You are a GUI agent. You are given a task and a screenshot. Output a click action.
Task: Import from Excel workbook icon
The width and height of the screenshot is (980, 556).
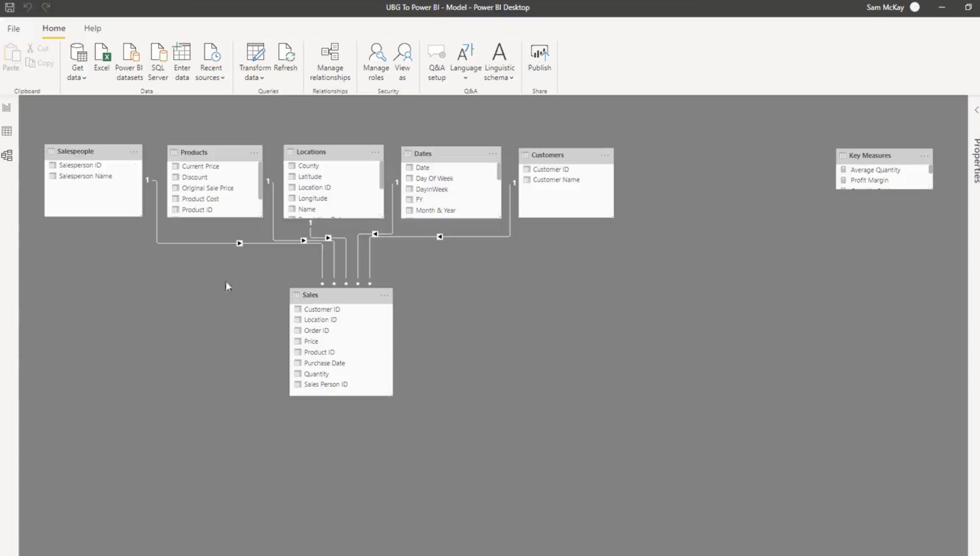(102, 57)
